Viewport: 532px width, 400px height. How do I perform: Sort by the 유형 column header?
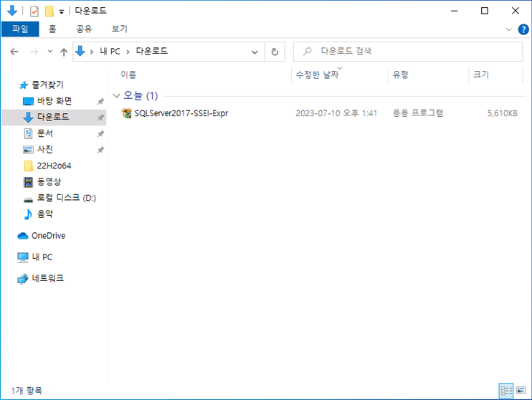[x=400, y=75]
